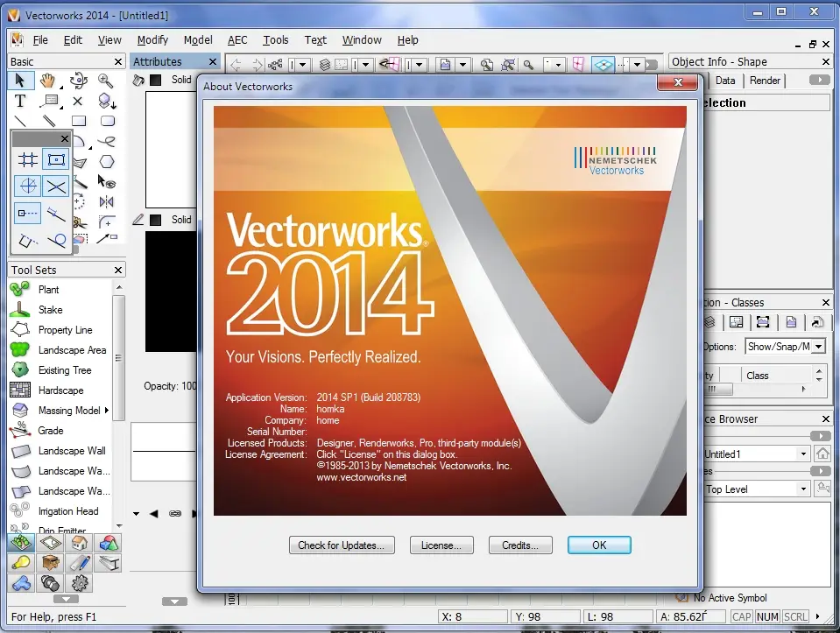Open the Show/Snap/M class options dropdown

[819, 347]
